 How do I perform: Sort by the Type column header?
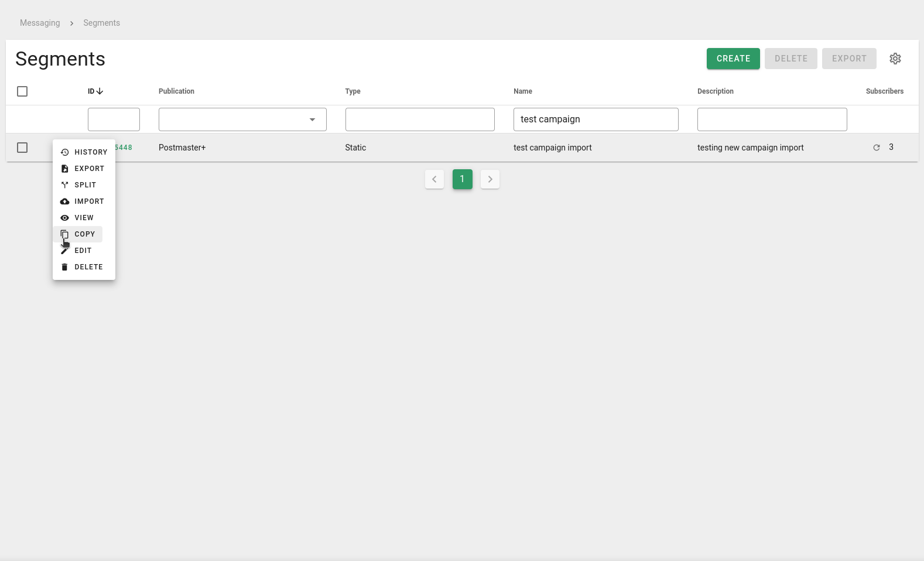click(x=353, y=91)
